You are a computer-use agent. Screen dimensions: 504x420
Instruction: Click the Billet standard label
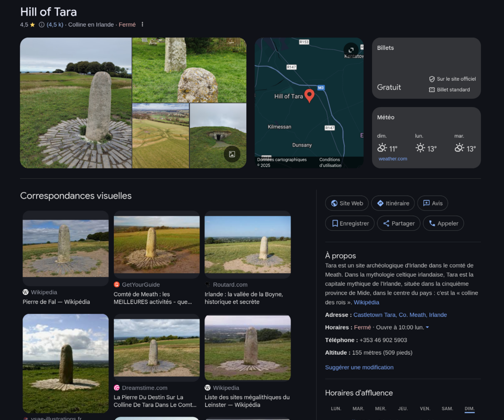point(453,90)
